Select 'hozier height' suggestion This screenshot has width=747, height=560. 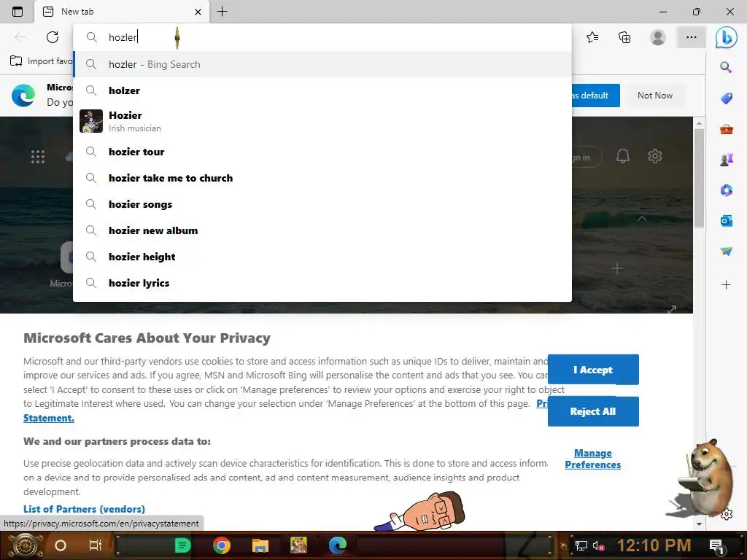322,257
